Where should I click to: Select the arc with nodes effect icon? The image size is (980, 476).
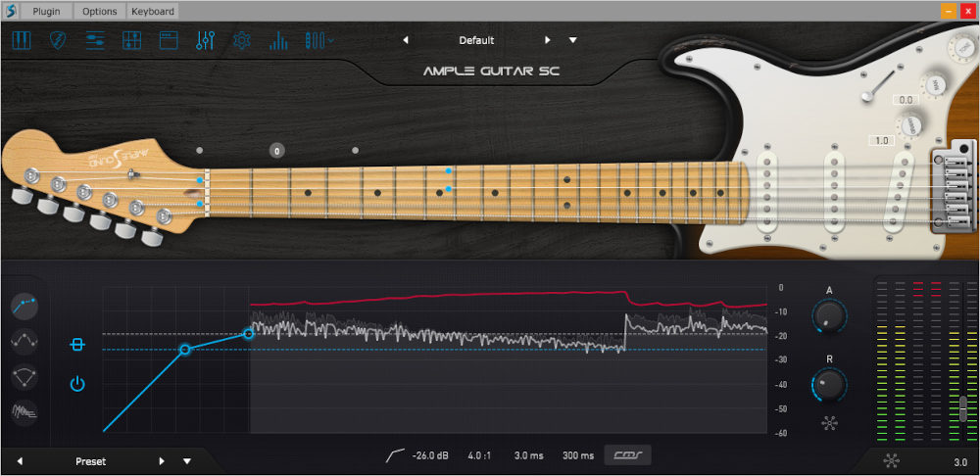[24, 377]
